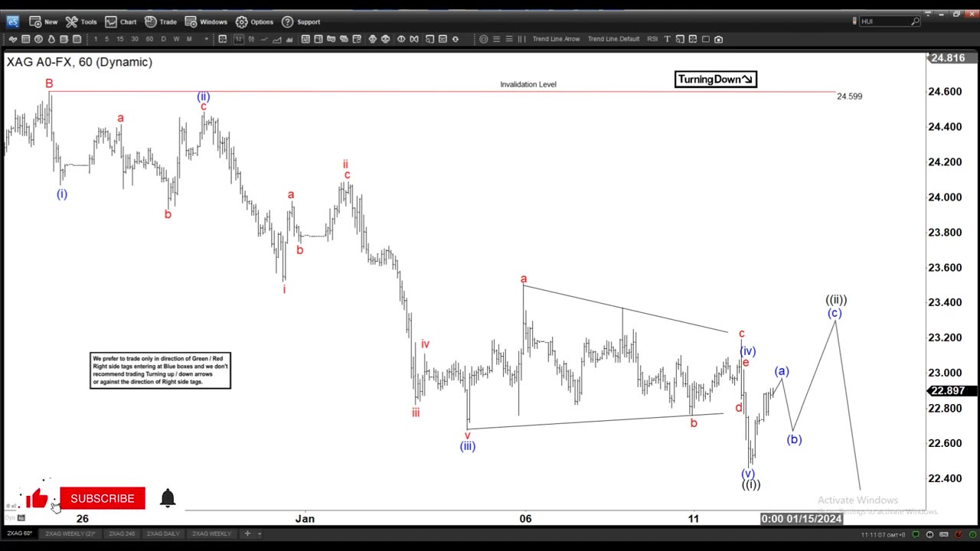Viewport: 980px width, 551px height.
Task: Select the rectangle drawing tool
Action: click(706, 39)
